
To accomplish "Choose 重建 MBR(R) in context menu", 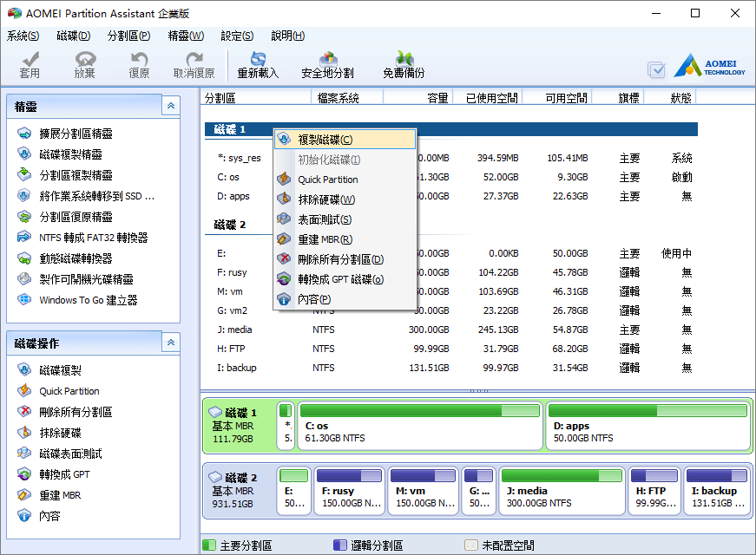I will 345,239.
